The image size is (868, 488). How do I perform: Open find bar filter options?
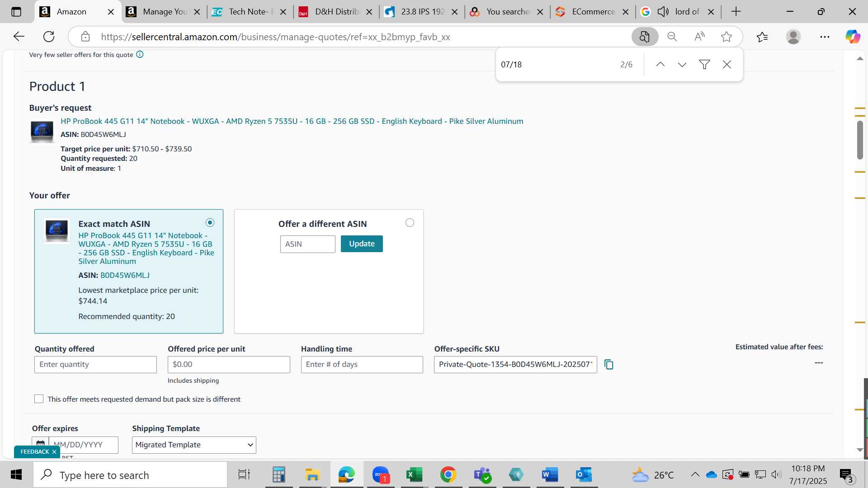(704, 65)
